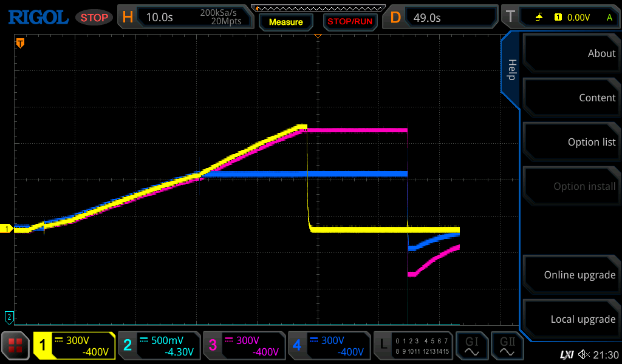Click the channel 2 offset marker

click(9, 317)
